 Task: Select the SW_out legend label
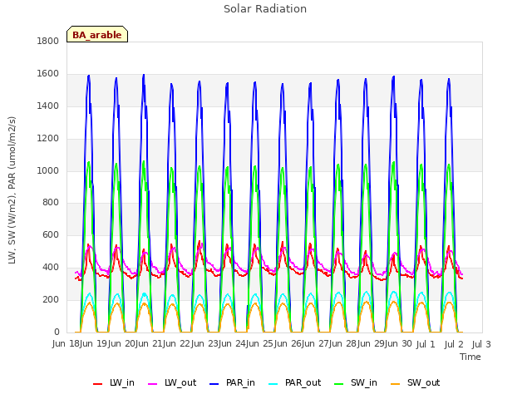[x=424, y=383]
